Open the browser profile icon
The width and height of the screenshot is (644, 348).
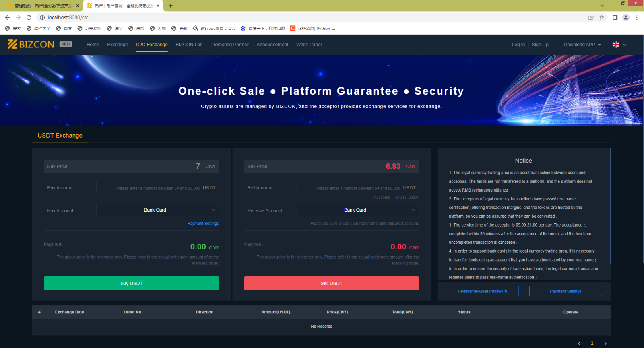click(x=625, y=17)
